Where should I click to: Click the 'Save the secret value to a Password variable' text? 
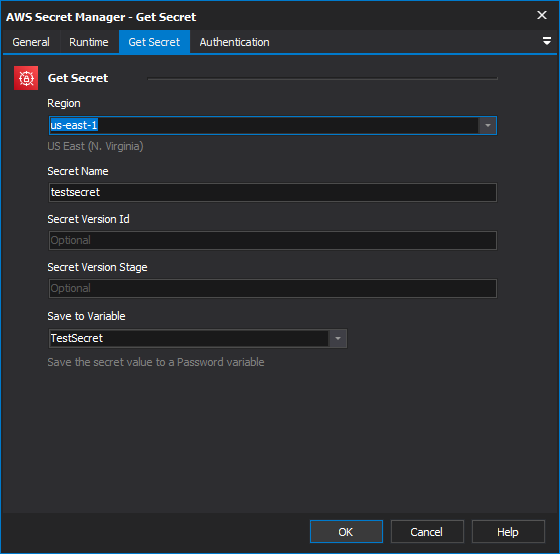(156, 362)
